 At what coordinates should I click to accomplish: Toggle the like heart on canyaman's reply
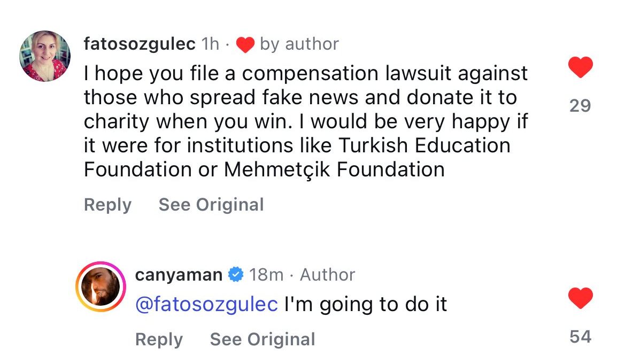pos(580,299)
